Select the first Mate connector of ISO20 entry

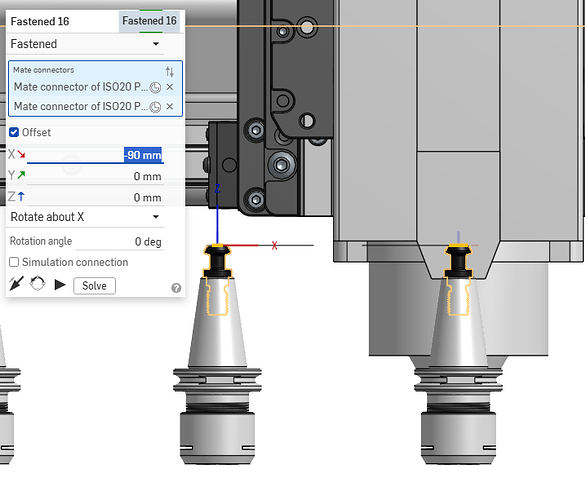[x=81, y=87]
